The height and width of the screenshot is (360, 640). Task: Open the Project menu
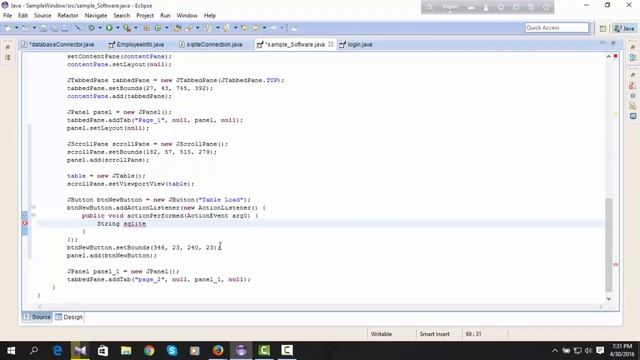tap(145, 16)
